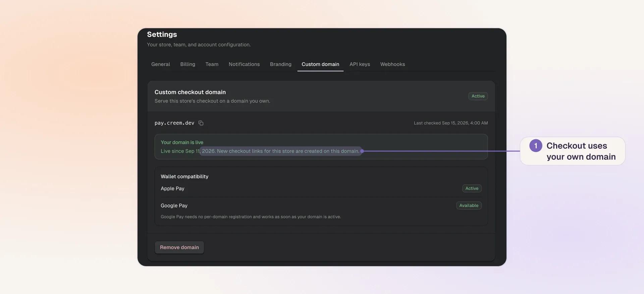The image size is (644, 294).
Task: Click the Custom checkout domain heading
Action: coord(190,92)
